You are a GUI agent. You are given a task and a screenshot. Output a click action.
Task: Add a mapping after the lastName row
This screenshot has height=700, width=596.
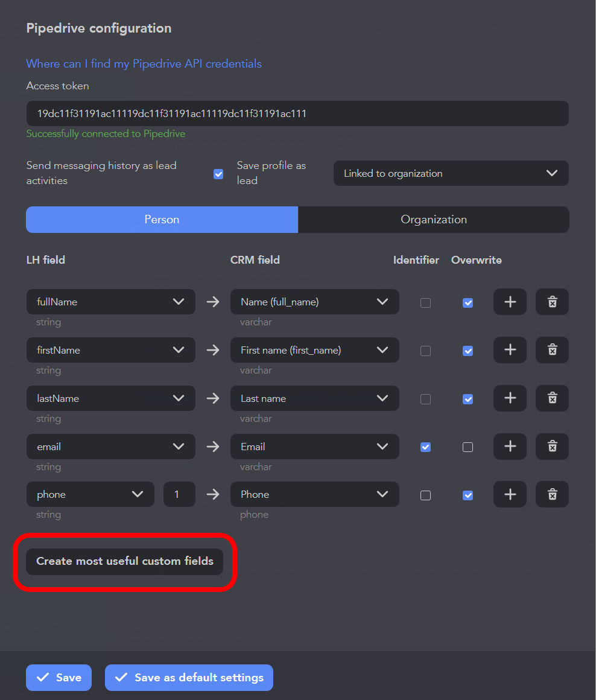pos(510,398)
